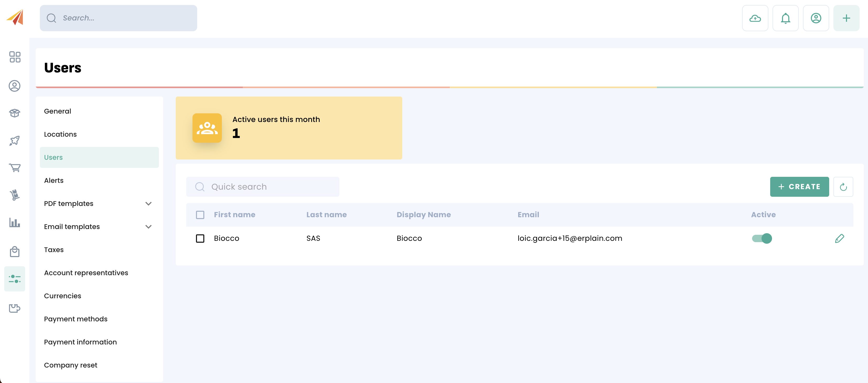Expand the PDF templates submenu
The image size is (868, 383).
pos(148,204)
